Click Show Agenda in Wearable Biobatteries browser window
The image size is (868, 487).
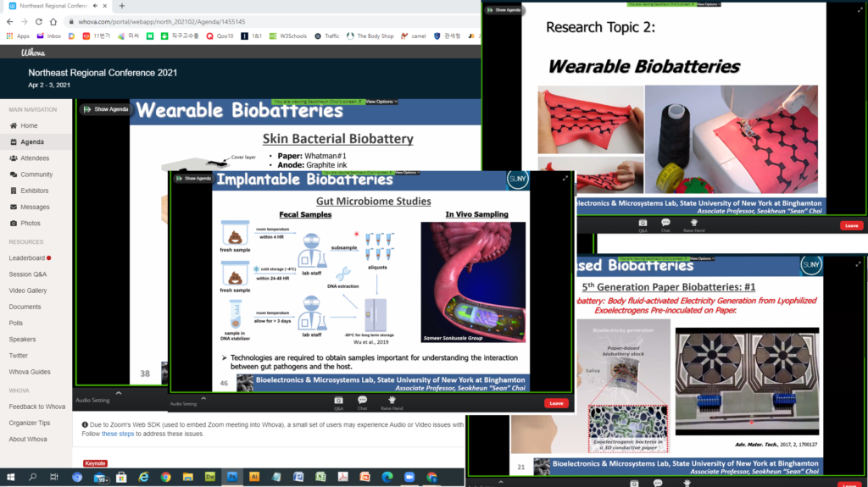[x=106, y=109]
